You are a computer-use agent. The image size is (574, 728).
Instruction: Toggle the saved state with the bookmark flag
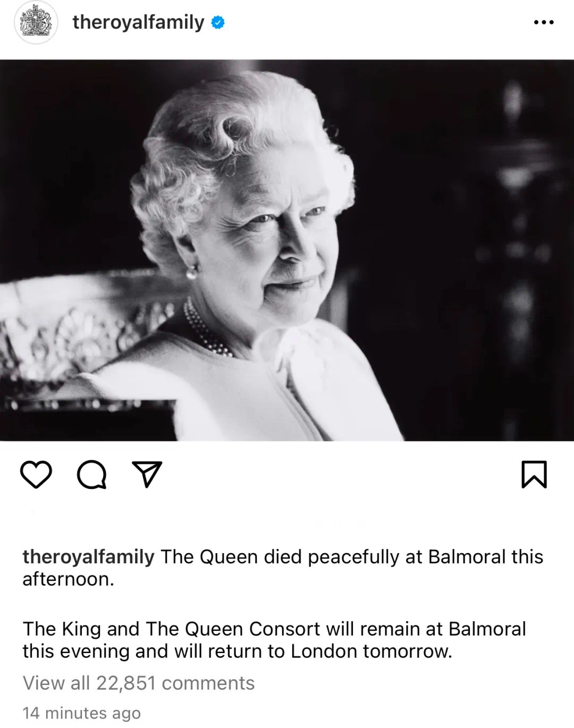534,474
